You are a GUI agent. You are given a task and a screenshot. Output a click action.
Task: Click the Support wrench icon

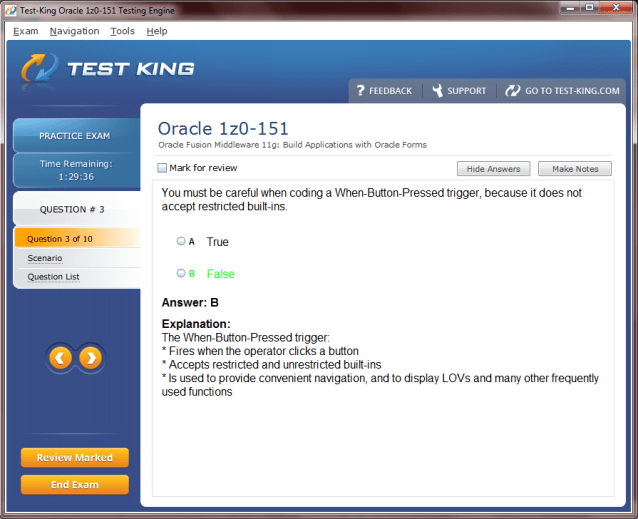click(438, 90)
